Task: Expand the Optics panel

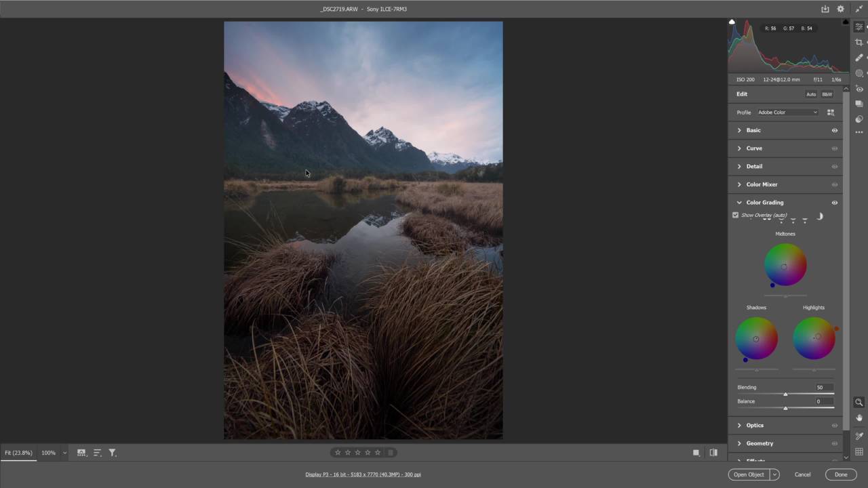Action: click(739, 426)
